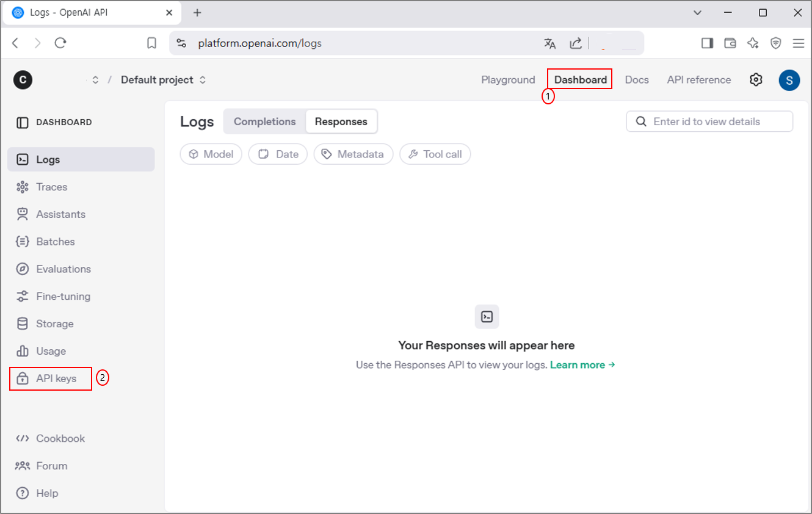Open a new browser tab

pos(197,13)
